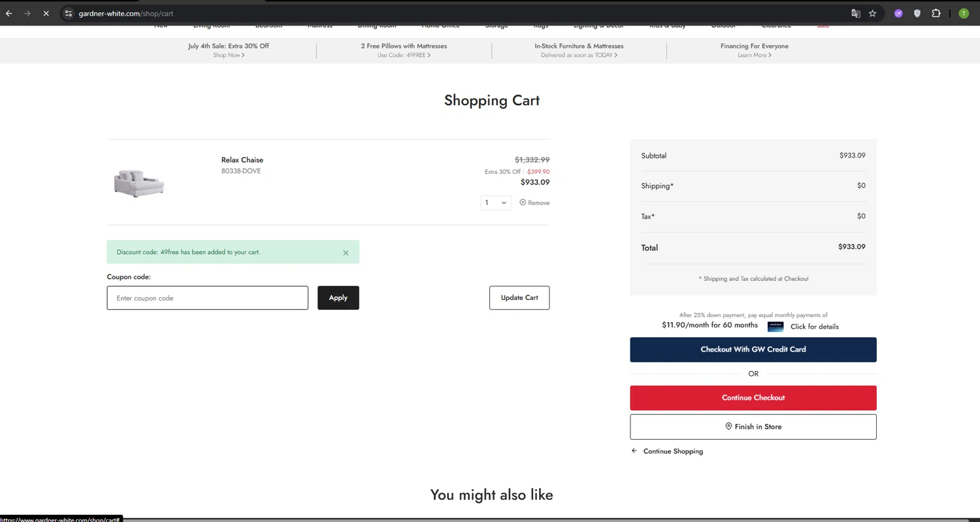The image size is (980, 522).
Task: Open the quantity dropdown for Relax Chaise
Action: [496, 203]
